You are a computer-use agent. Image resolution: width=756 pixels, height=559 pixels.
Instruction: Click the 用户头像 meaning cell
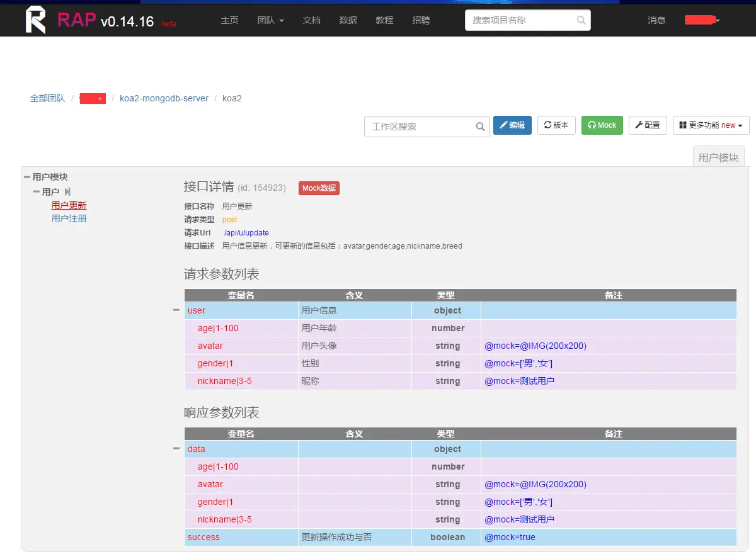pos(355,346)
